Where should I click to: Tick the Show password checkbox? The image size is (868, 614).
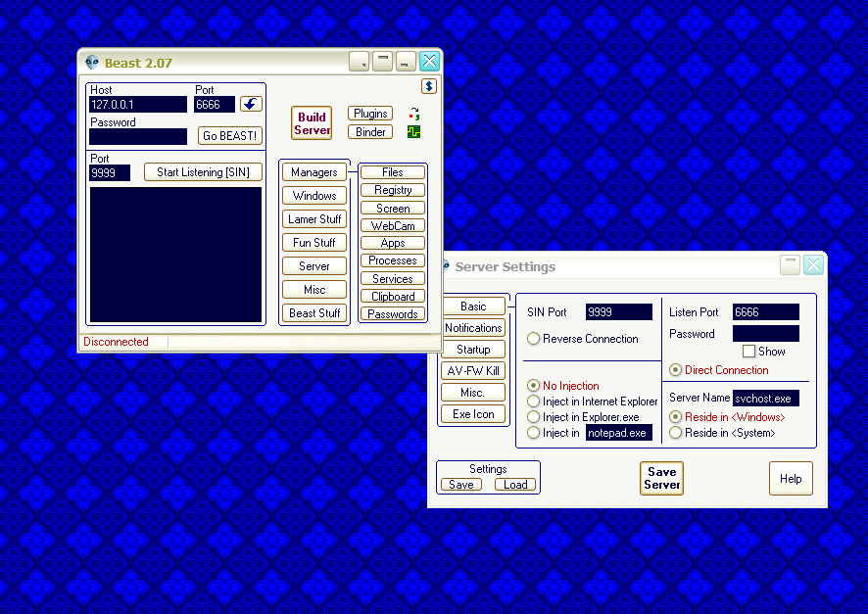click(x=749, y=352)
